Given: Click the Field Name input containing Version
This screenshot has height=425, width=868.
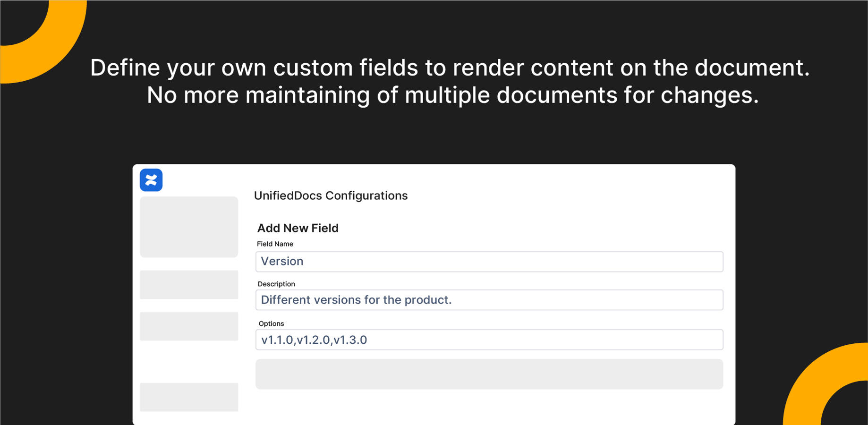Looking at the screenshot, I should (489, 261).
